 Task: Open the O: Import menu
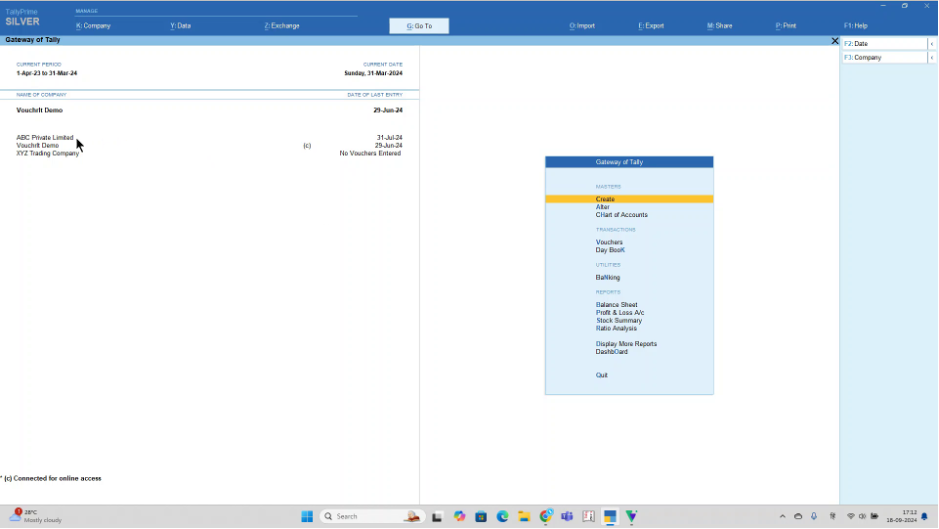click(x=582, y=26)
